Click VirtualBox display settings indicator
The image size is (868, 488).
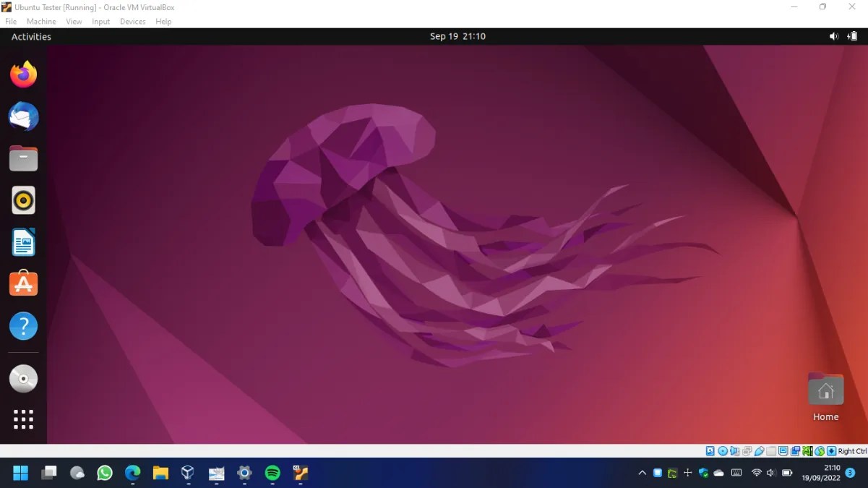tap(783, 451)
